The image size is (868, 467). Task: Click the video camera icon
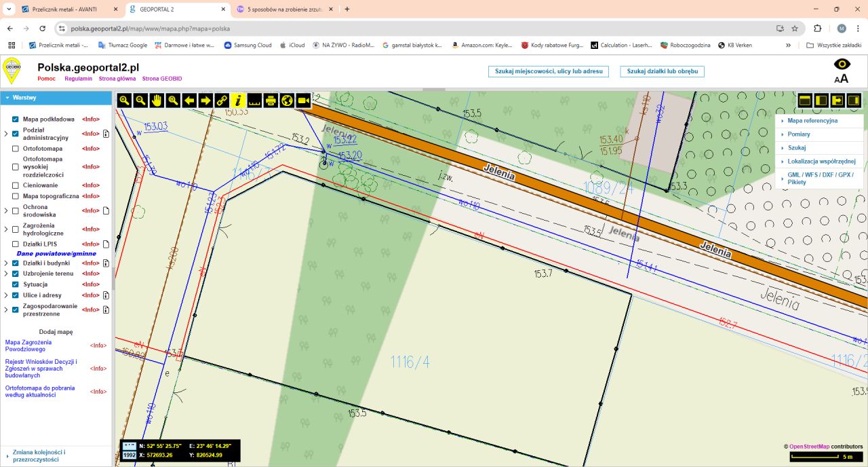point(303,100)
